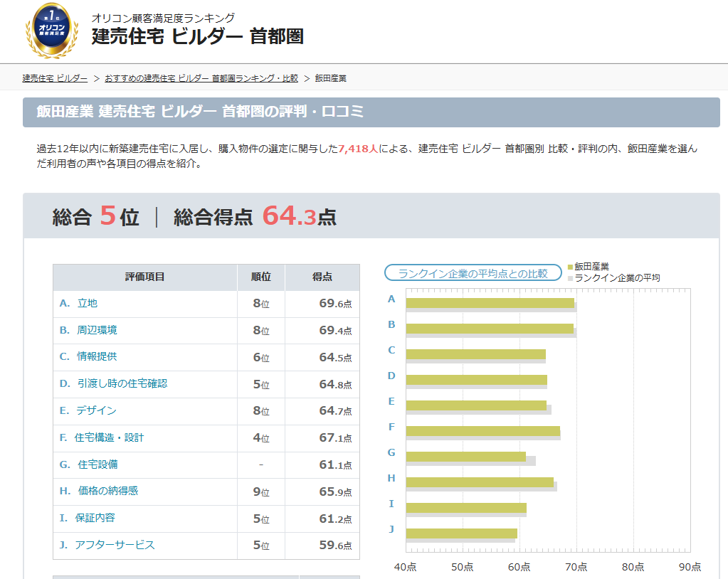728x579 pixels.
Task: Click the 総合 5位 overall rank
Action: [x=95, y=216]
